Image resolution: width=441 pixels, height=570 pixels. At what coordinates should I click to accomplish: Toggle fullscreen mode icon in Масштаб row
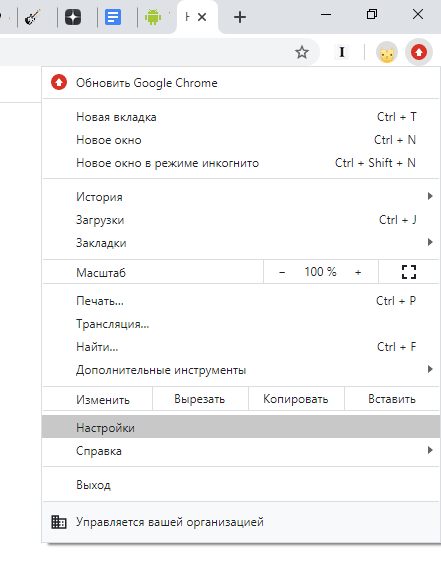coord(409,272)
